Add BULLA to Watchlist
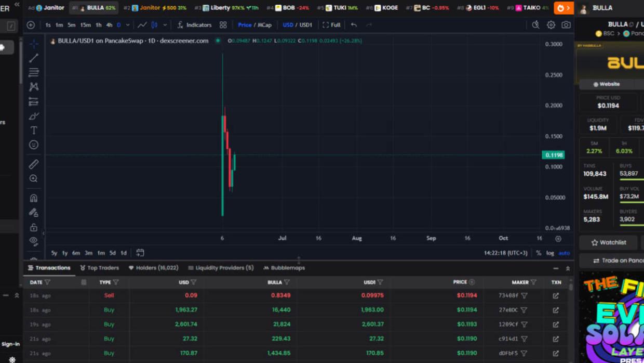The height and width of the screenshot is (363, 644). (609, 242)
